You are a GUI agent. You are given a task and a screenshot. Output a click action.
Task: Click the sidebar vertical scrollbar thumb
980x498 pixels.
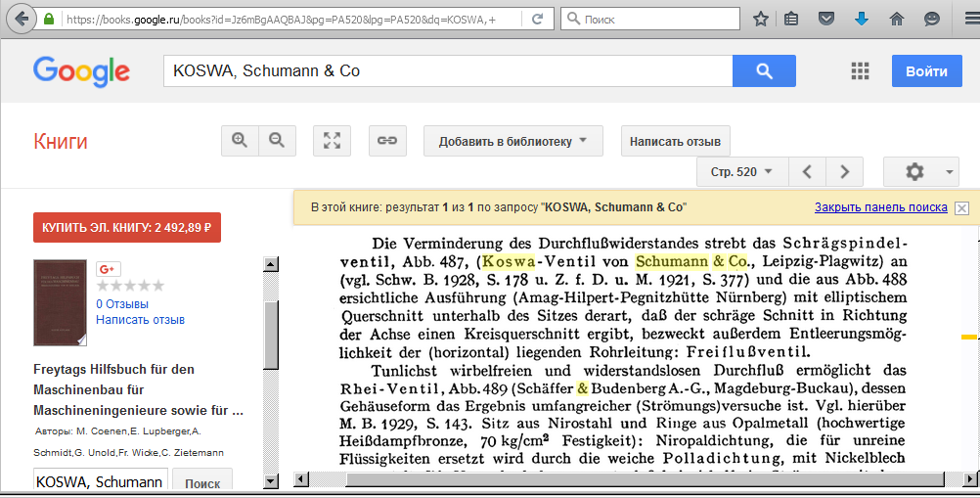point(271,335)
